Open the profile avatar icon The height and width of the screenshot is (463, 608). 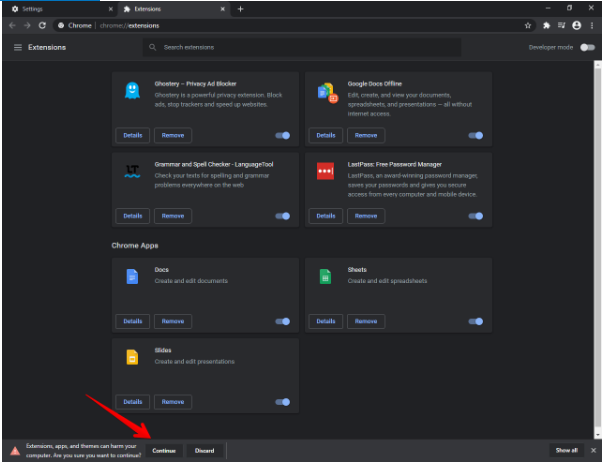577,26
